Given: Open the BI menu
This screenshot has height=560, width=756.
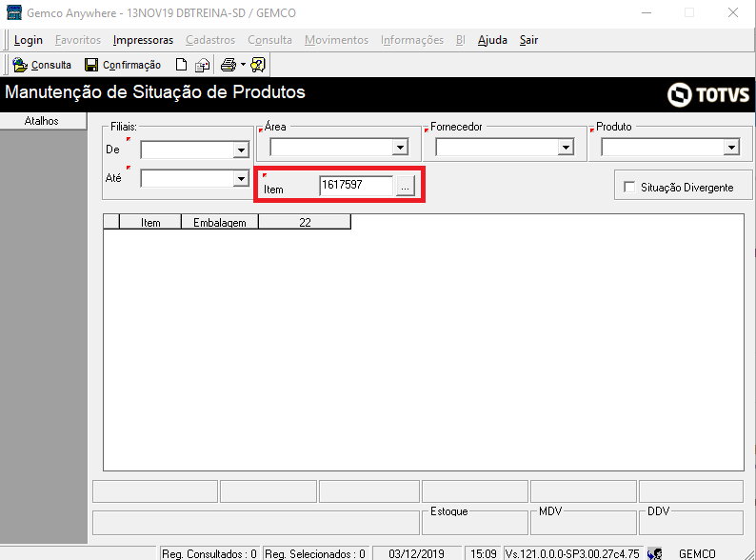Looking at the screenshot, I should 460,40.
